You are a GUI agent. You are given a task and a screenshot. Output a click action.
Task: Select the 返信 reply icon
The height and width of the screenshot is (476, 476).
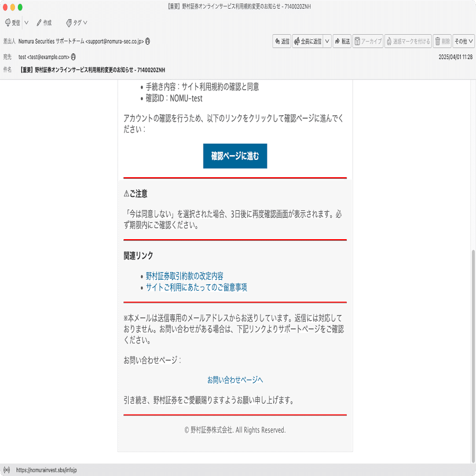281,41
